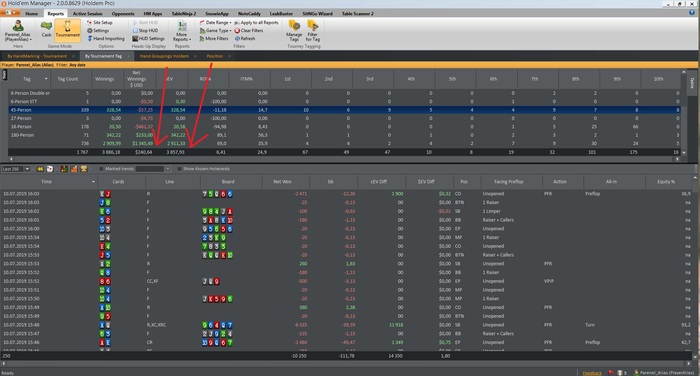
Task: Toggle the Marked hands checkbox
Action: coord(101,169)
